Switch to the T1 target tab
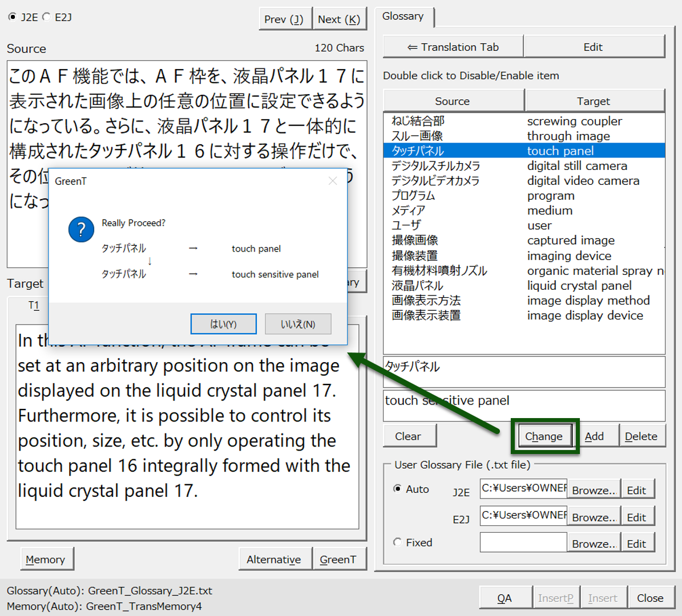The width and height of the screenshot is (682, 616). coord(34,306)
